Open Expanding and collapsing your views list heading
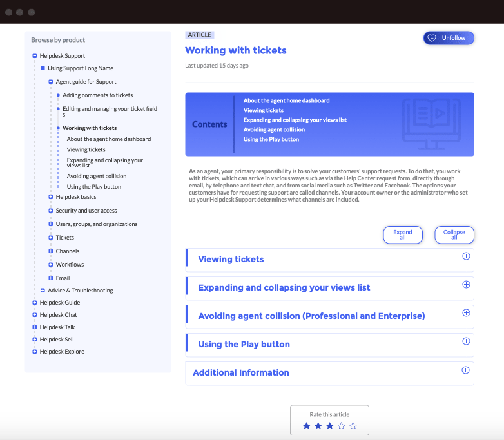 [284, 287]
